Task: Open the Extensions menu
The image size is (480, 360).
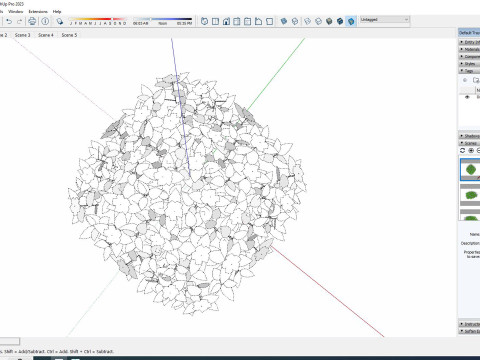Action: point(38,11)
